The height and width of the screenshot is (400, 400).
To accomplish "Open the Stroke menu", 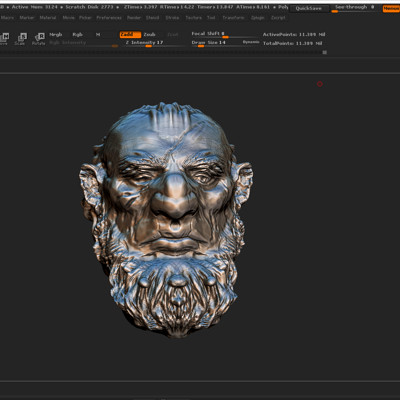I will click(x=172, y=18).
